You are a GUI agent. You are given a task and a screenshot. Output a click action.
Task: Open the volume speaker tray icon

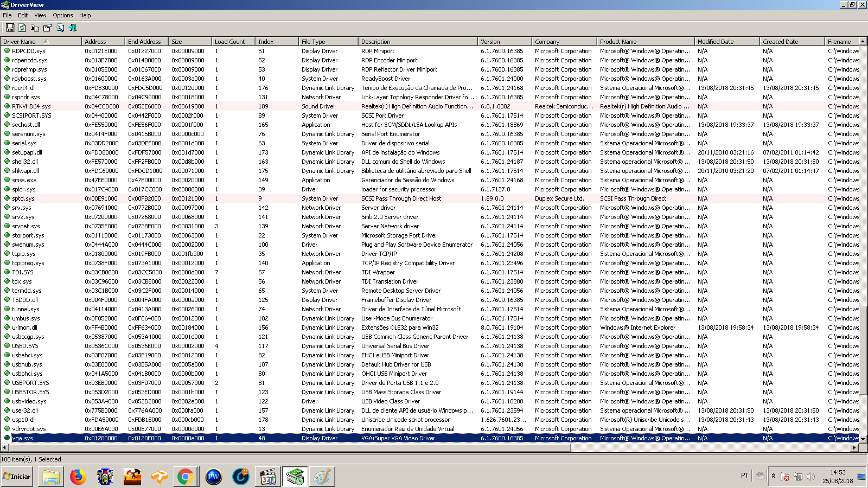810,476
